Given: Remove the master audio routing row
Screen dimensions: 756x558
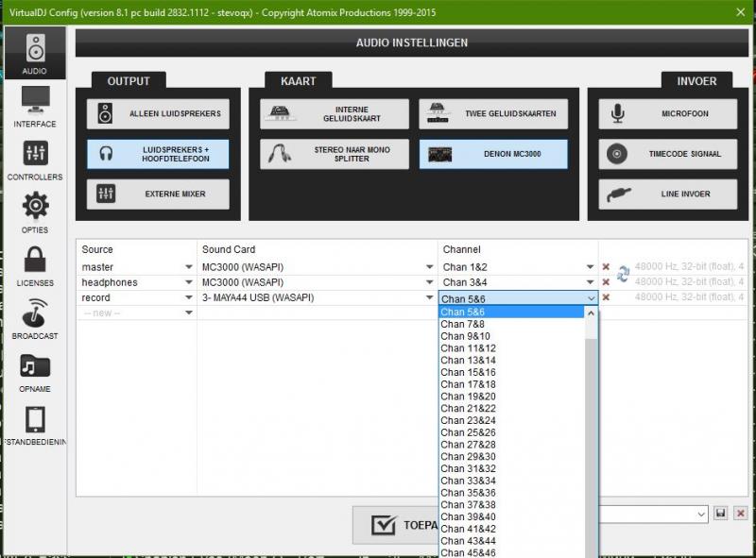Looking at the screenshot, I should [606, 267].
